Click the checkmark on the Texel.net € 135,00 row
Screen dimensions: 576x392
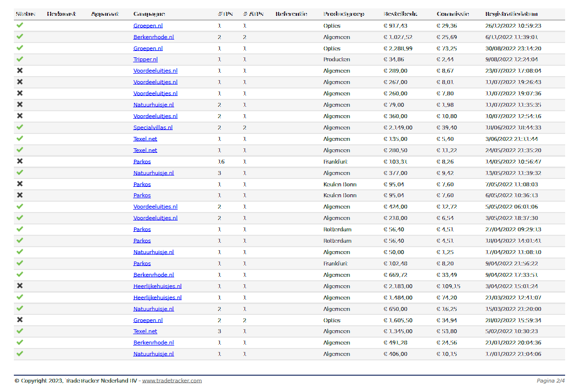coord(20,138)
